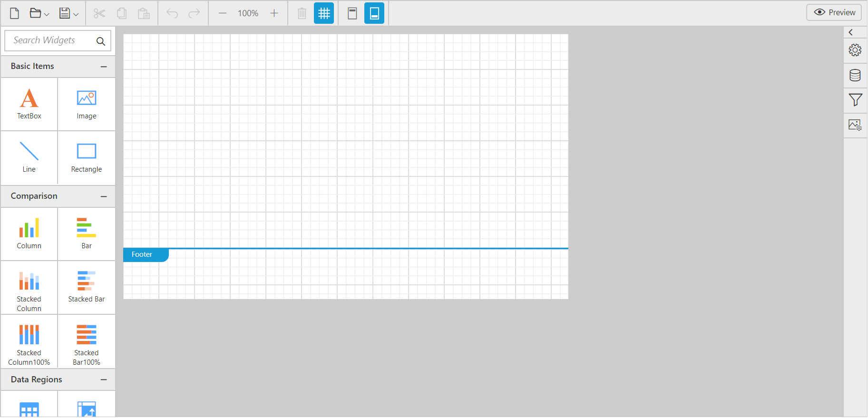Viewport: 868px width, 418px height.
Task: Open the Data panel database icon
Action: pos(855,75)
